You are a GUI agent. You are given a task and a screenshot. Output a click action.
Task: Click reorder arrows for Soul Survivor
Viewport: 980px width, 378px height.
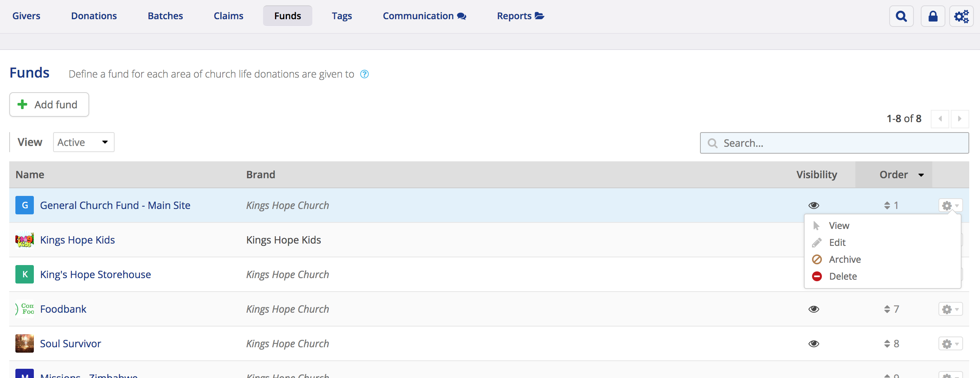(x=887, y=344)
